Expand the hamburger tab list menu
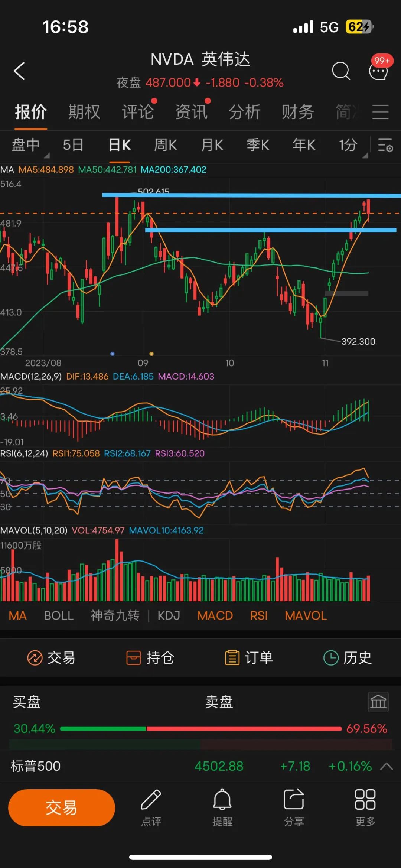 [380, 112]
